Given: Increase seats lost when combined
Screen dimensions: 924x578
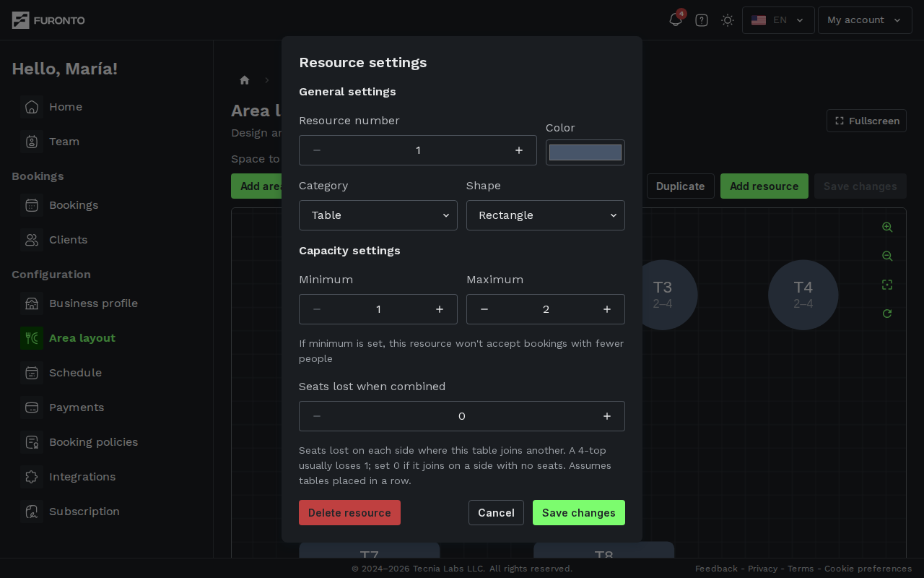Looking at the screenshot, I should [607, 416].
